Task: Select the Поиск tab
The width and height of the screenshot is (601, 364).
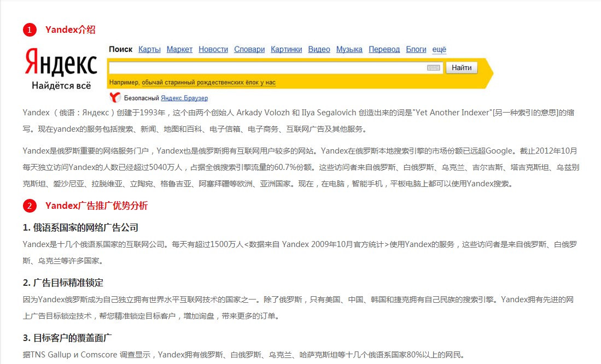Action: [x=120, y=49]
